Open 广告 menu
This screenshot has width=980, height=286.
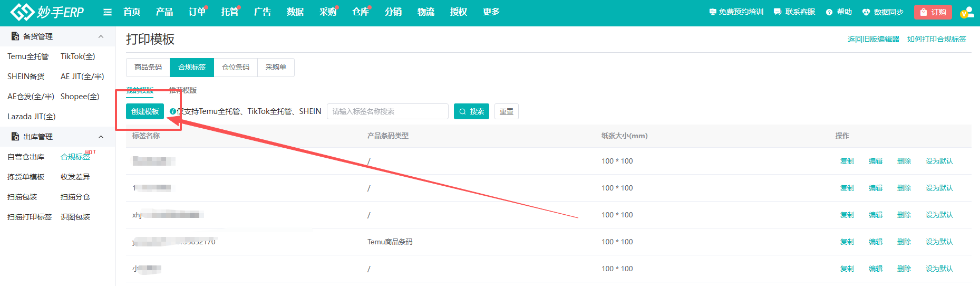click(263, 12)
